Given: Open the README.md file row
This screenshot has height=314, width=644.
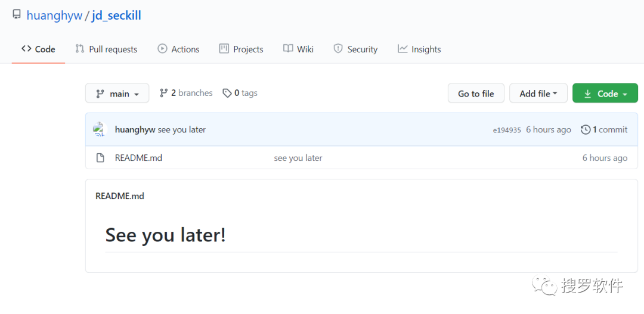Looking at the screenshot, I should point(361,158).
